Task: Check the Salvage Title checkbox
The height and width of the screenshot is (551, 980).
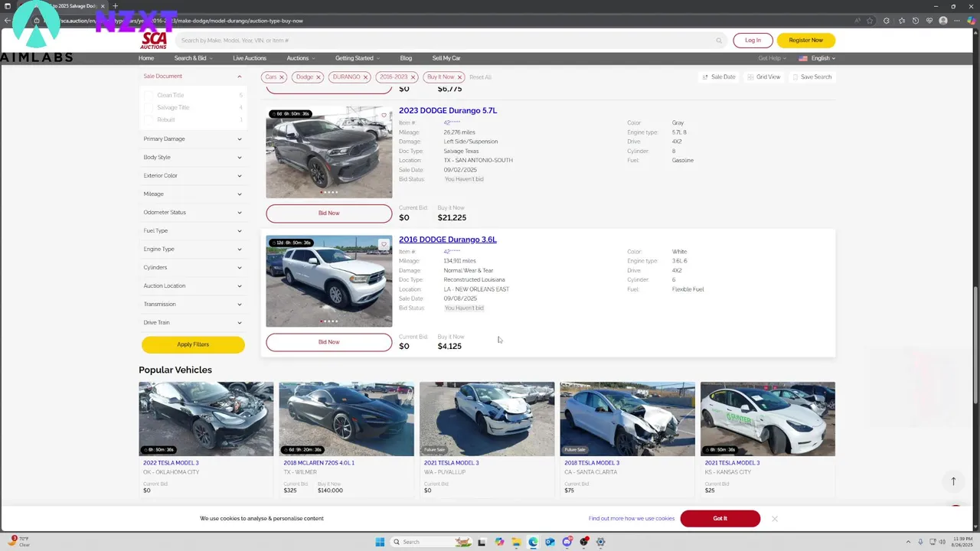Action: click(x=149, y=108)
